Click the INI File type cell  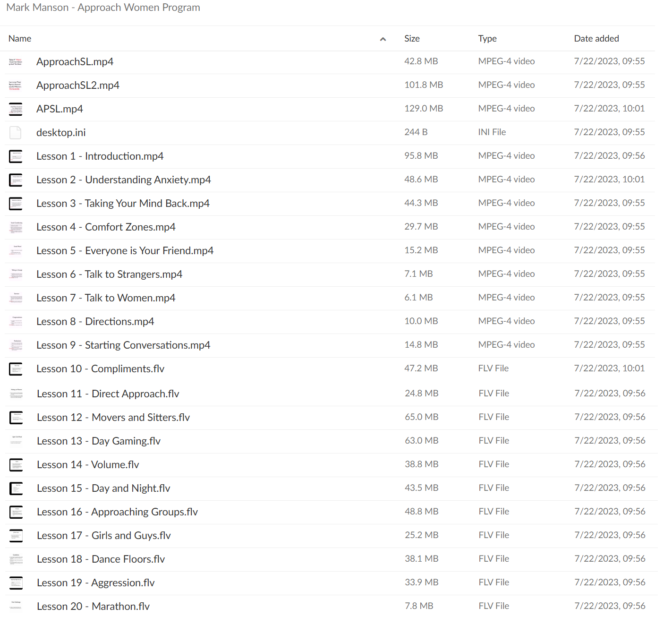[x=492, y=132]
